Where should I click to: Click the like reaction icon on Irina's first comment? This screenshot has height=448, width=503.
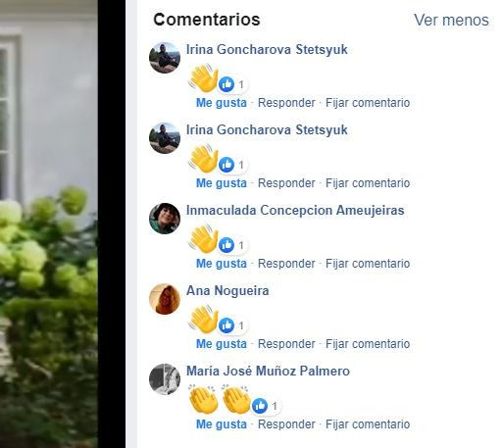[226, 84]
